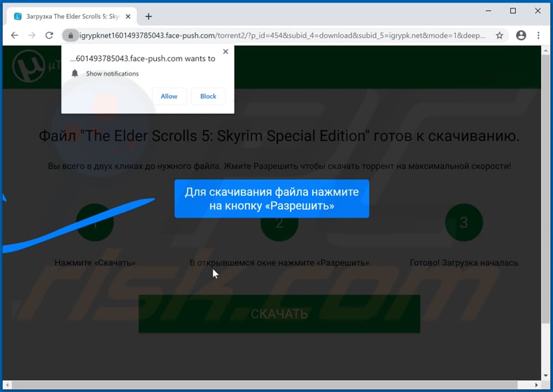Open the Chrome three-dot menu
Screen dimensions: 553x392
[x=538, y=35]
